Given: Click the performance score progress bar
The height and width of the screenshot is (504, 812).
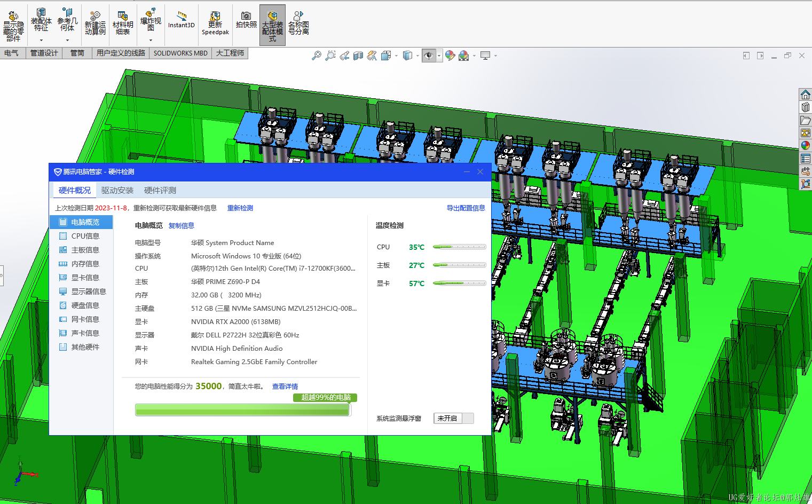Looking at the screenshot, I should (x=243, y=410).
